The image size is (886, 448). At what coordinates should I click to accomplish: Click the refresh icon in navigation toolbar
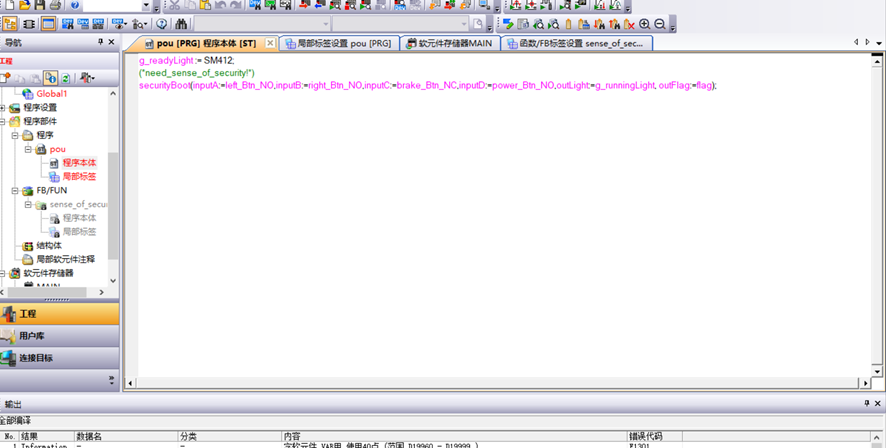click(x=66, y=78)
